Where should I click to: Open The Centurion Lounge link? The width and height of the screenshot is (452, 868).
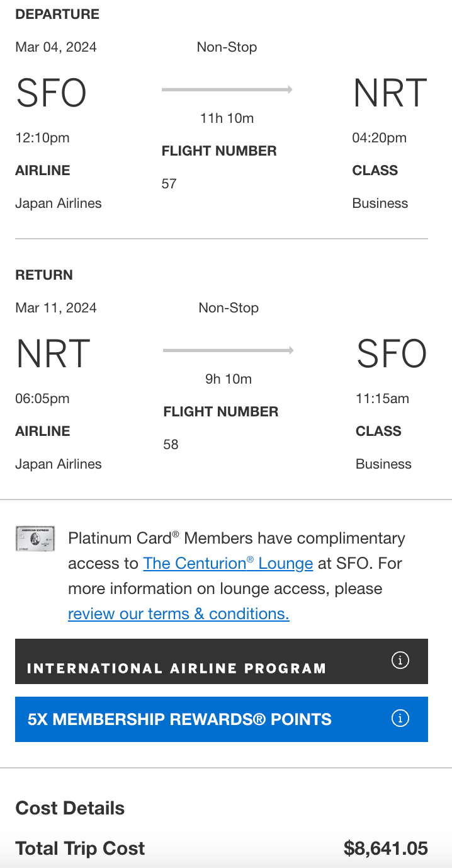228,563
